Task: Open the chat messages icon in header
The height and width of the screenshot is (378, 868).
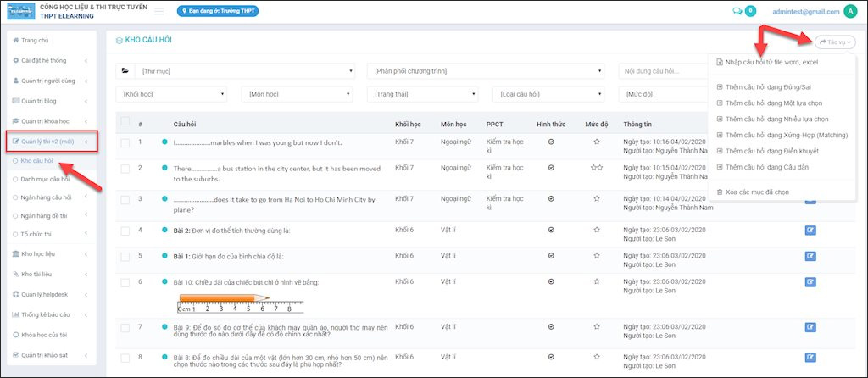Action: click(x=737, y=11)
